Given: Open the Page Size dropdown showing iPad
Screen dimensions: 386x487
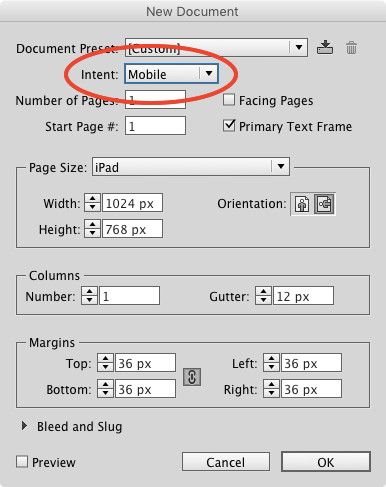Looking at the screenshot, I should point(191,167).
